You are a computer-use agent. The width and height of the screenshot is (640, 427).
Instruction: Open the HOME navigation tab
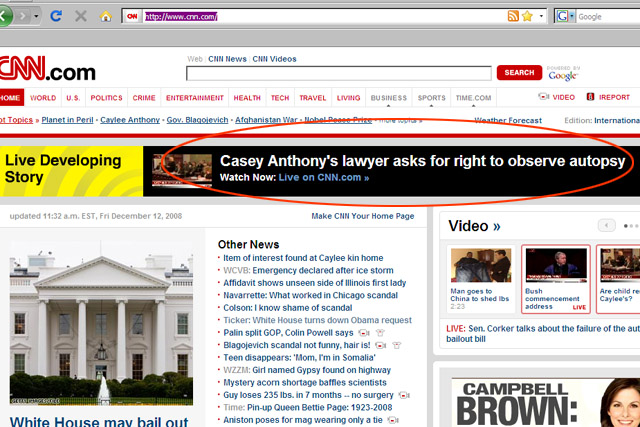[11, 98]
